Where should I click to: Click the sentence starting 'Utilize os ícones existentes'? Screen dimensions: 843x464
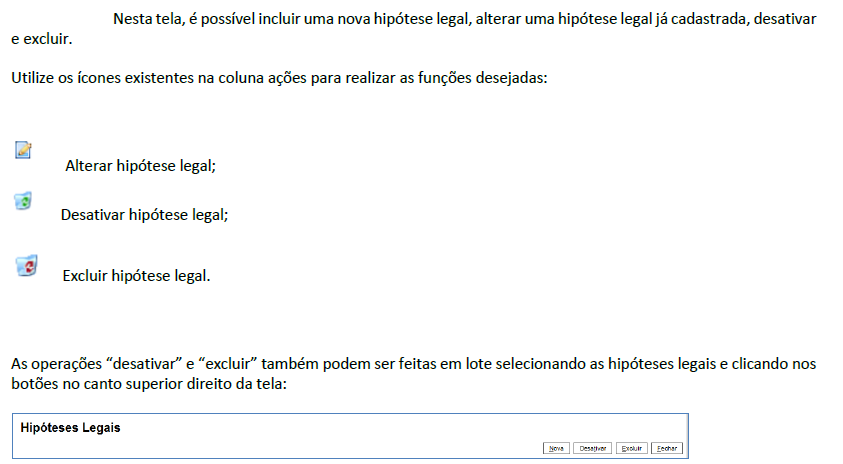coord(279,79)
